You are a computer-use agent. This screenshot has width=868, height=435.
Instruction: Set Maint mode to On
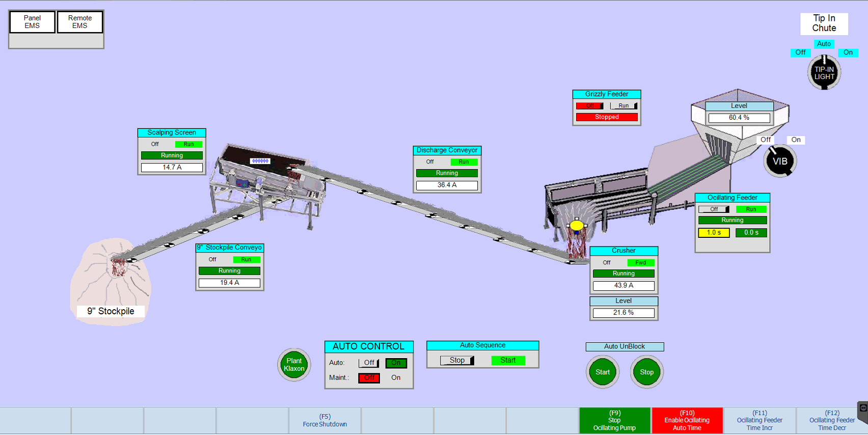click(396, 378)
